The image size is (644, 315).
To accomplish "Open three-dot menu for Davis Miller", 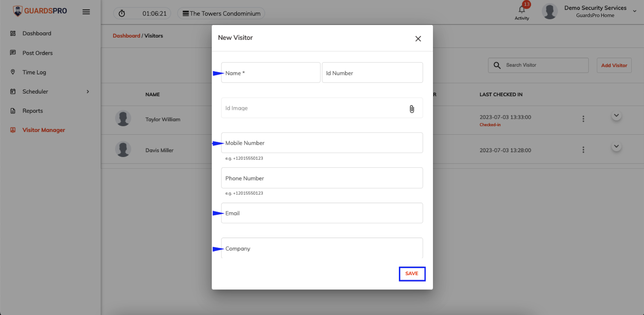I will click(x=583, y=150).
